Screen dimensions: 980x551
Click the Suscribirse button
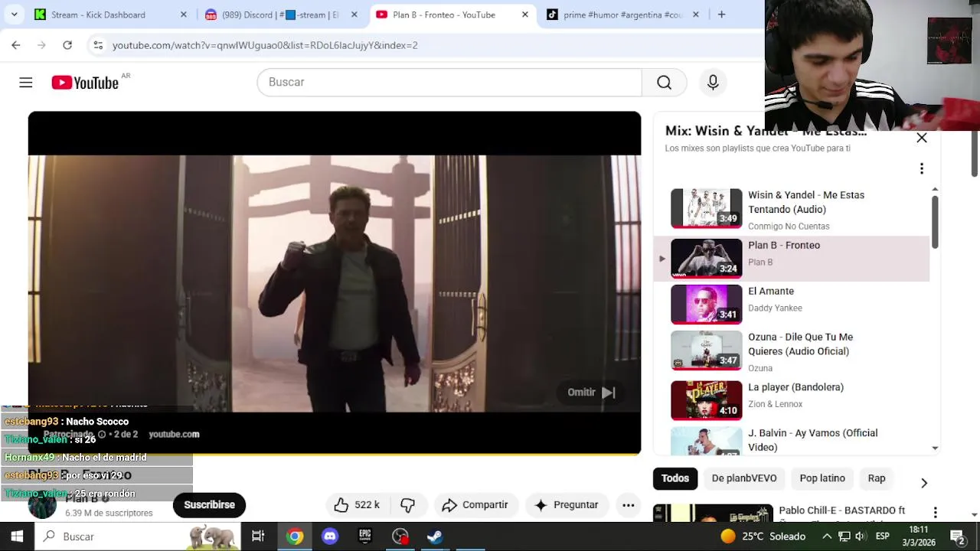[x=209, y=505]
